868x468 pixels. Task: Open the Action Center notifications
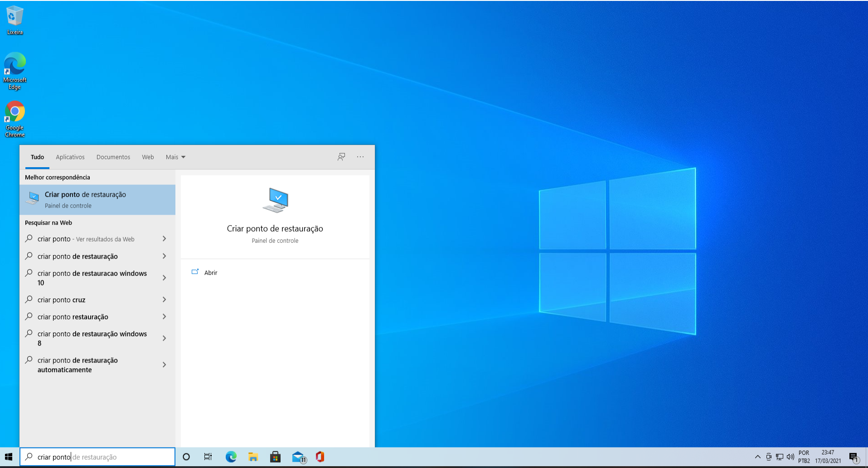tap(855, 457)
